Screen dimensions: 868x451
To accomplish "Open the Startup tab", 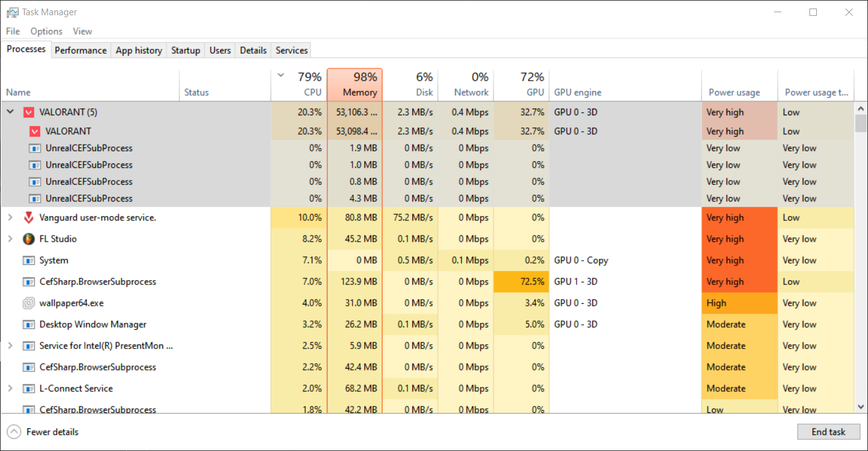I will coord(185,50).
